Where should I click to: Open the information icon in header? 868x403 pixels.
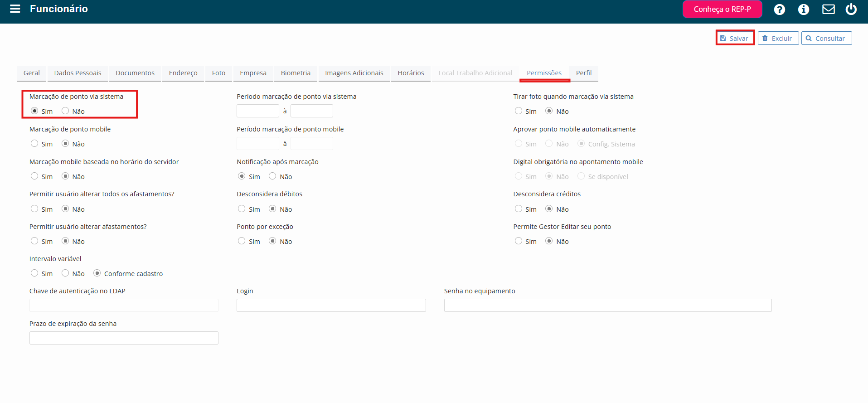coord(804,9)
